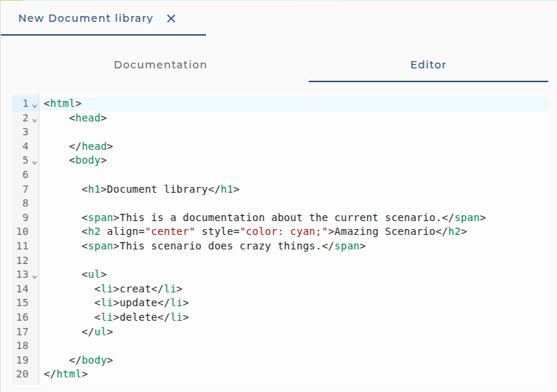Click the 'Document library' heading text on line 7
The image size is (557, 392).
pyautogui.click(x=157, y=189)
